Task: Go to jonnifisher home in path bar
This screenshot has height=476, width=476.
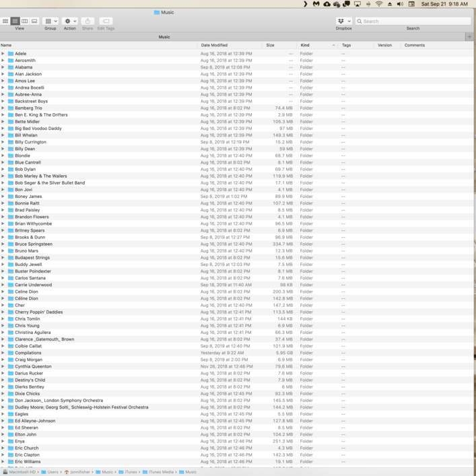Action: (x=77, y=472)
